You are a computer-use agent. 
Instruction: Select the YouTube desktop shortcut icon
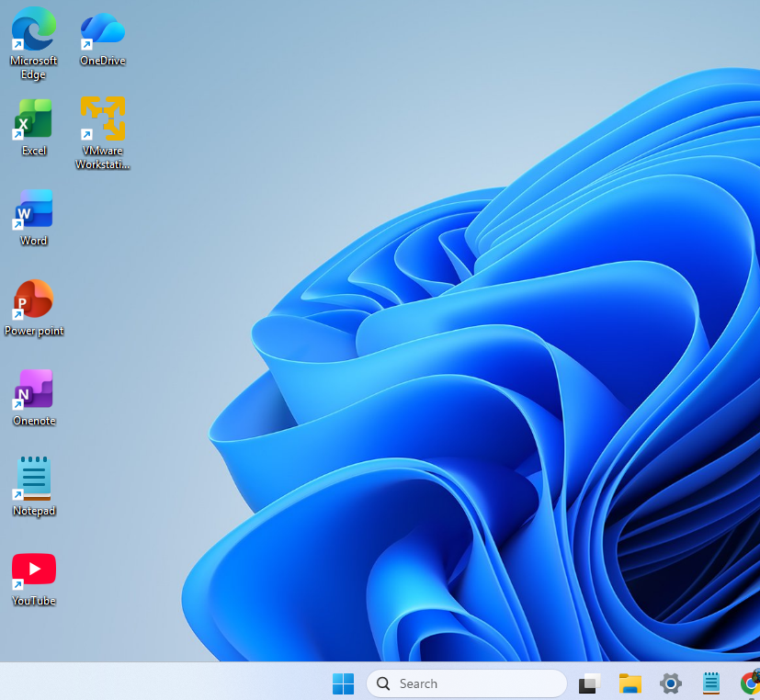pos(33,570)
